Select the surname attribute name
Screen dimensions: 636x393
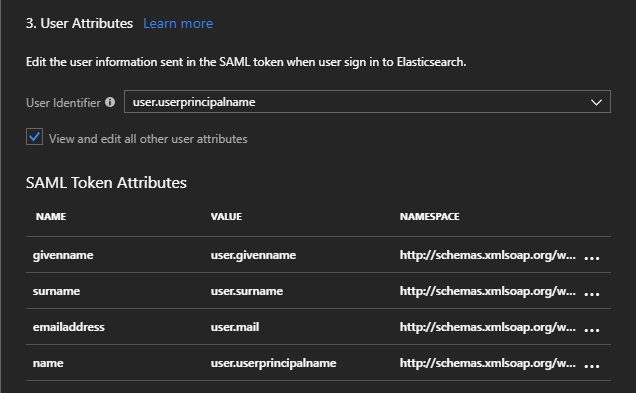point(56,291)
